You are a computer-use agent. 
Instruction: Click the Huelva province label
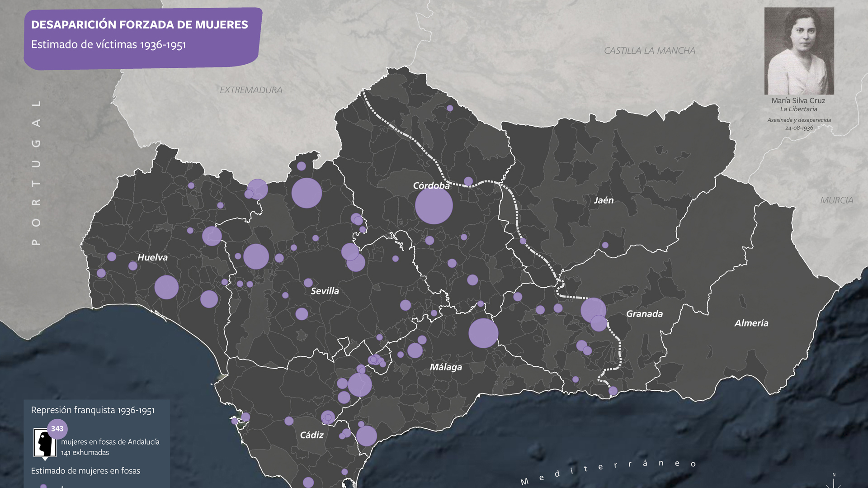pyautogui.click(x=152, y=257)
